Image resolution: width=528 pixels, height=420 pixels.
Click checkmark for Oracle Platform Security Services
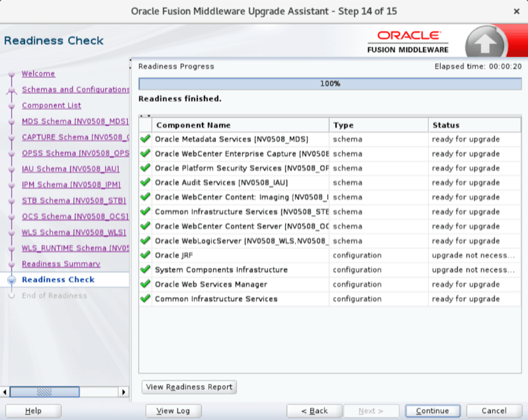coord(145,168)
